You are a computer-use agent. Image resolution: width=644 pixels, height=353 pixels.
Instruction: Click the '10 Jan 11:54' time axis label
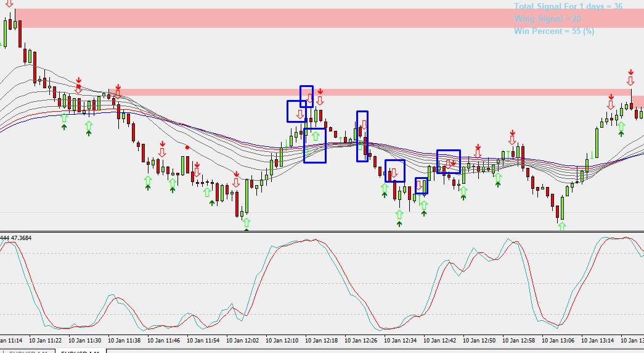[203, 341]
